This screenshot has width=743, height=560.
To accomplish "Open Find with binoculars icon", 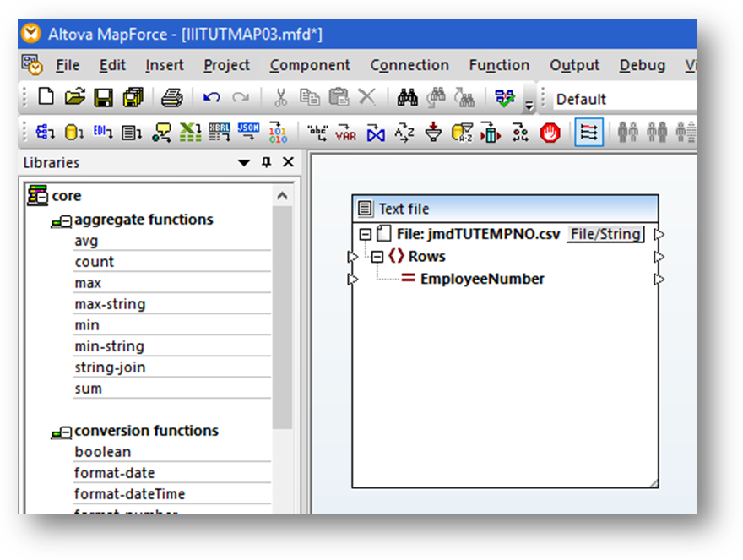I will 408,97.
